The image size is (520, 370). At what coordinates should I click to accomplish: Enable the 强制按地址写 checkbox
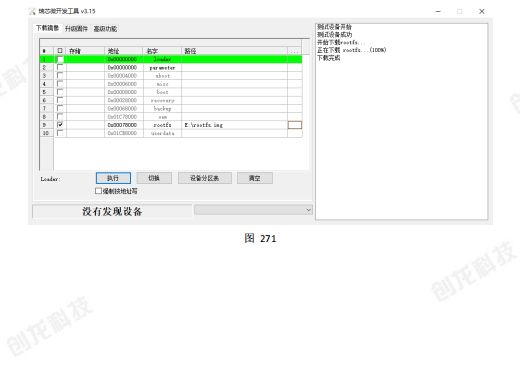[x=98, y=191]
